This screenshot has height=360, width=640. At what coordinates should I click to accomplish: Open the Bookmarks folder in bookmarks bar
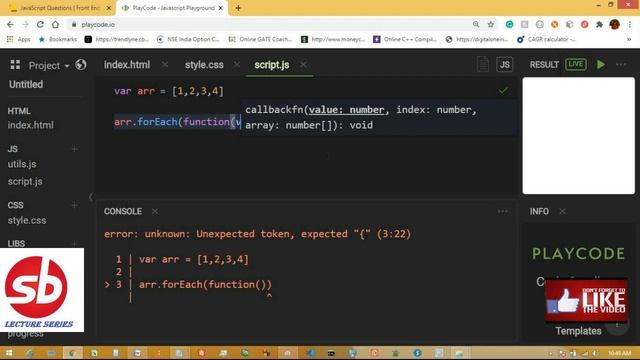58,39
